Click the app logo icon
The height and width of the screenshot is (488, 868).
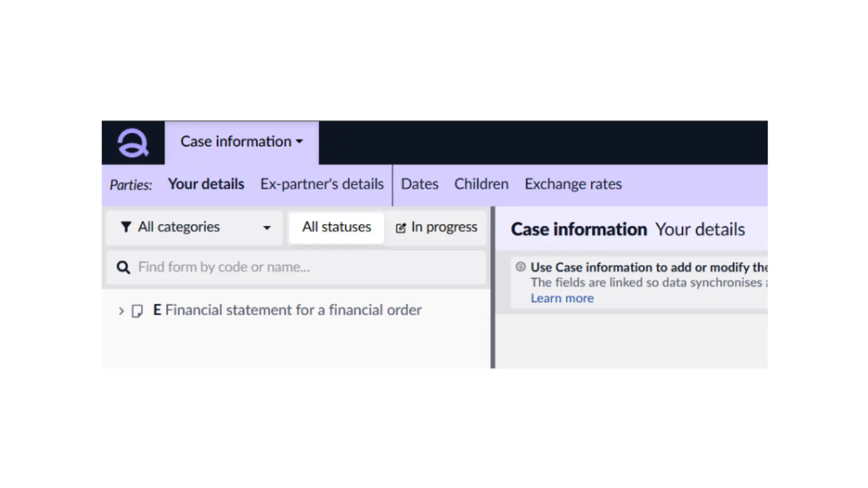tap(133, 143)
